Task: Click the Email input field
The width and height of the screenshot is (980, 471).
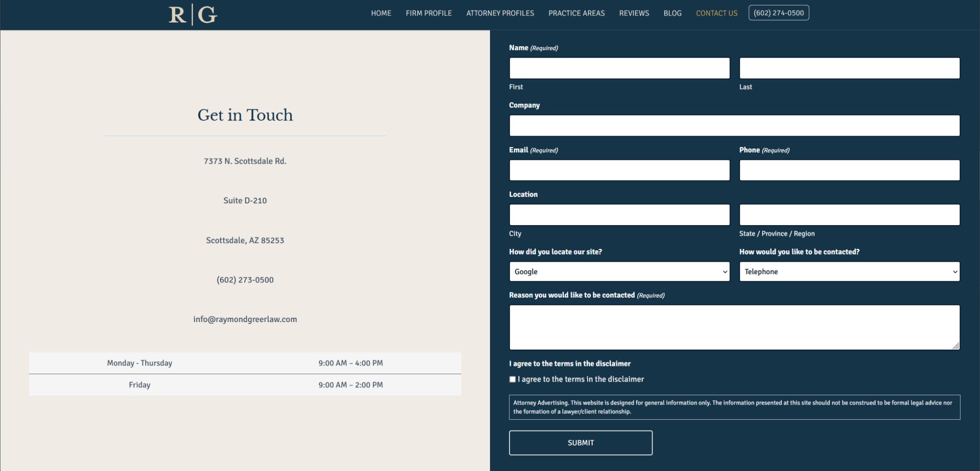Action: click(619, 170)
